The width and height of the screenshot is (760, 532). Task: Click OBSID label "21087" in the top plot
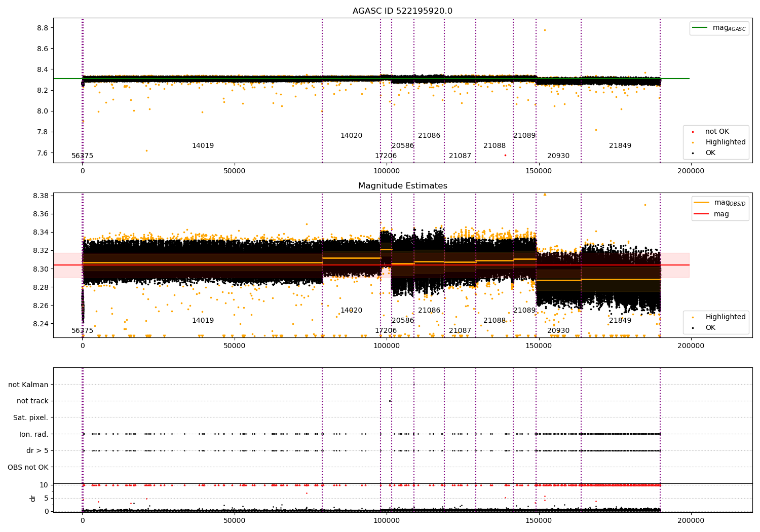tap(460, 156)
